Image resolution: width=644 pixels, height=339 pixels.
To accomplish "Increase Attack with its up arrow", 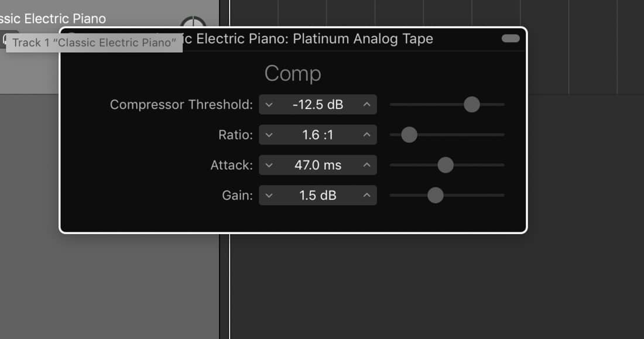I will [366, 165].
